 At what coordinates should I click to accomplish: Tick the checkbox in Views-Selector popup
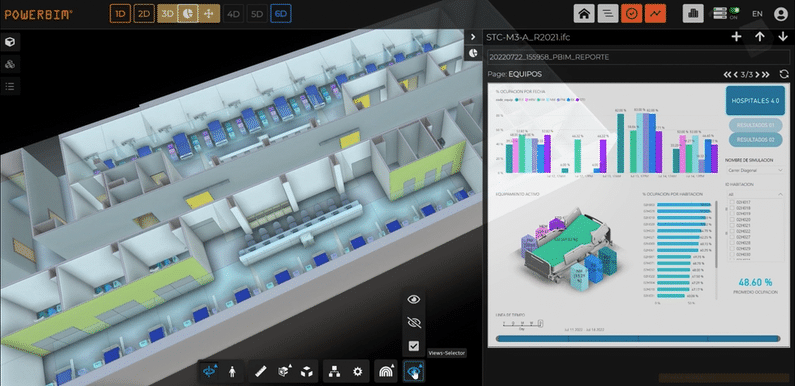(x=414, y=346)
